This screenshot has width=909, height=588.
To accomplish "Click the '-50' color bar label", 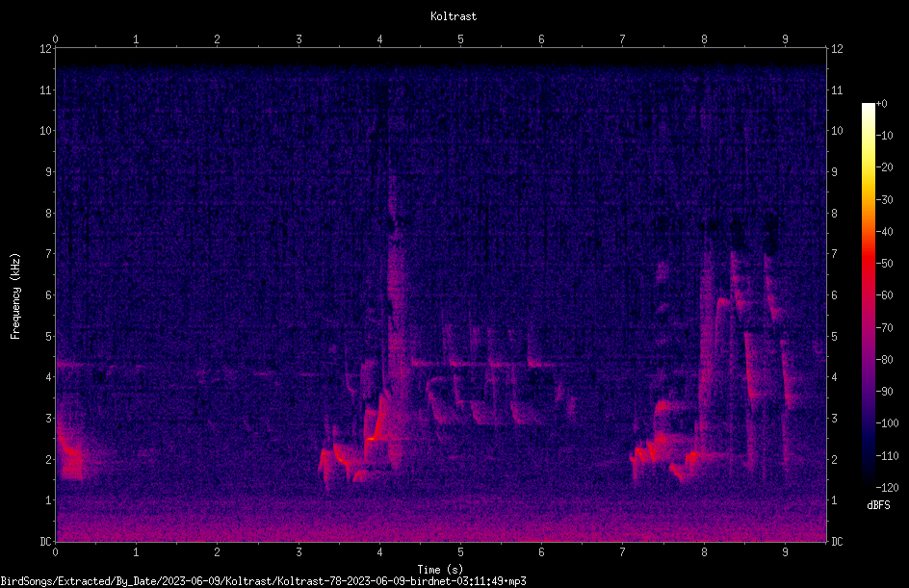I will tap(885, 264).
